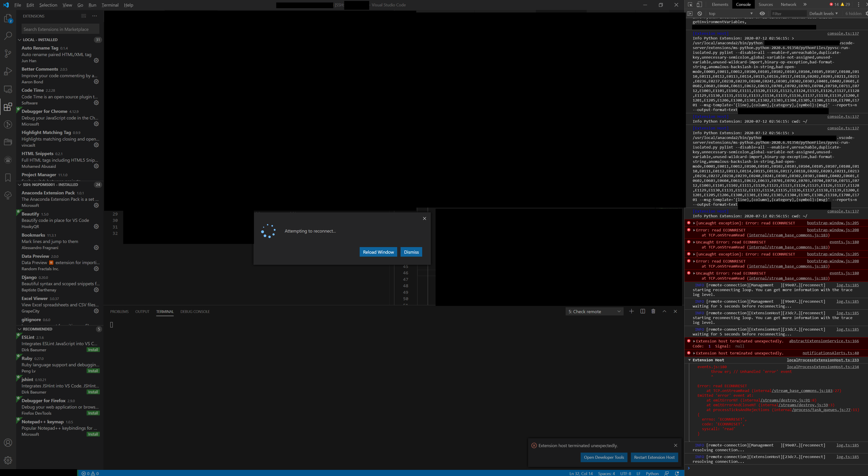Open the Default levels dropdown in the console
The image size is (868, 476).
[823, 13]
